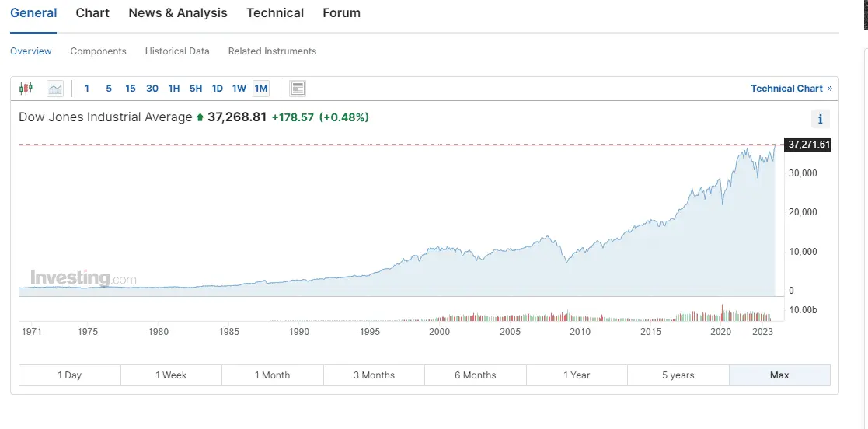
Task: Select the Max time range
Action: (779, 375)
